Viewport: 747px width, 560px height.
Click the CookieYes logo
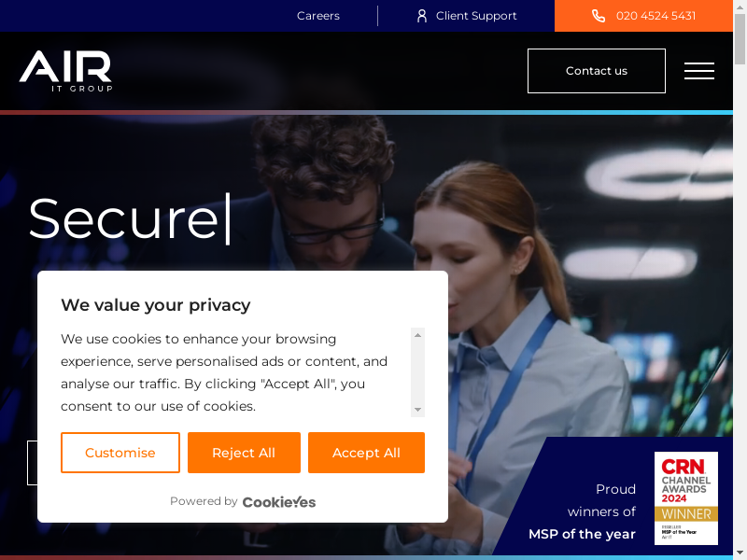tap(278, 502)
